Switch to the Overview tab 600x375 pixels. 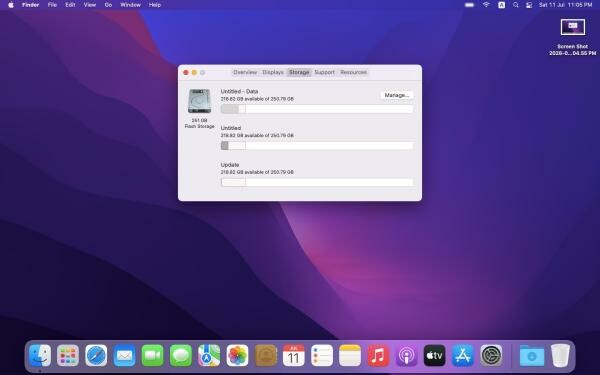[245, 72]
